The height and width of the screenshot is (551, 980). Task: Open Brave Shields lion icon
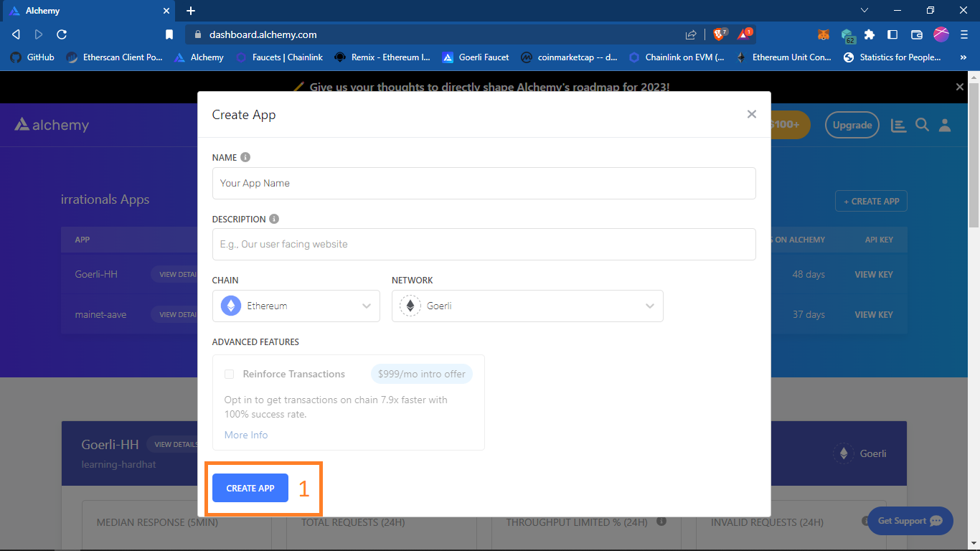click(720, 34)
